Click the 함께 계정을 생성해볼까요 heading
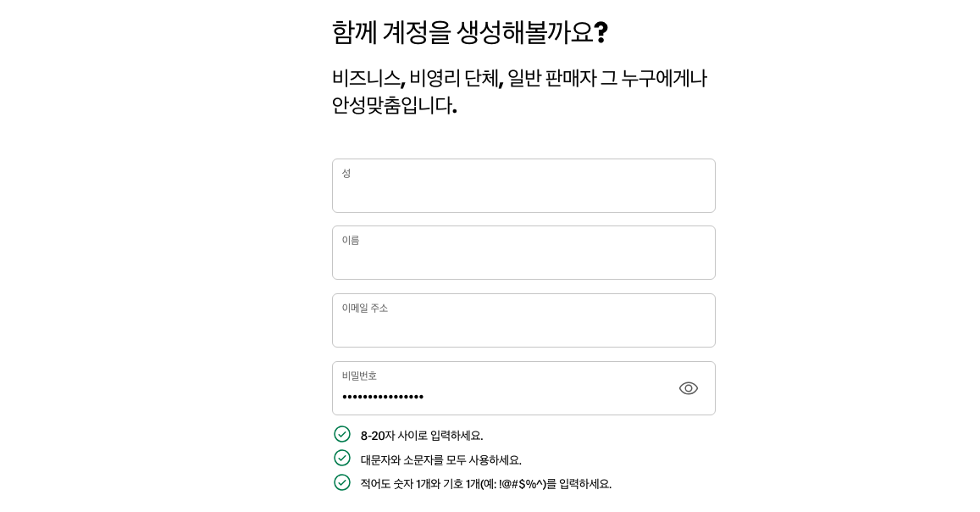The image size is (980, 512). [470, 32]
